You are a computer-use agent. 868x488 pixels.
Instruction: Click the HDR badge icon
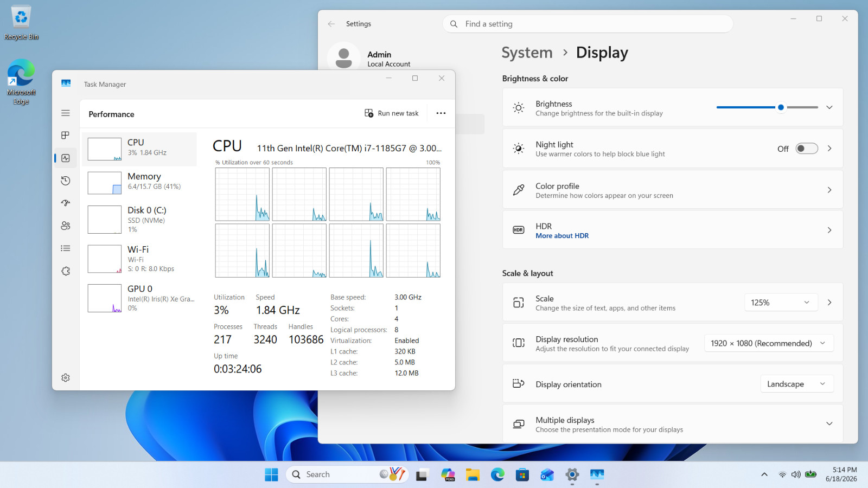coord(519,230)
